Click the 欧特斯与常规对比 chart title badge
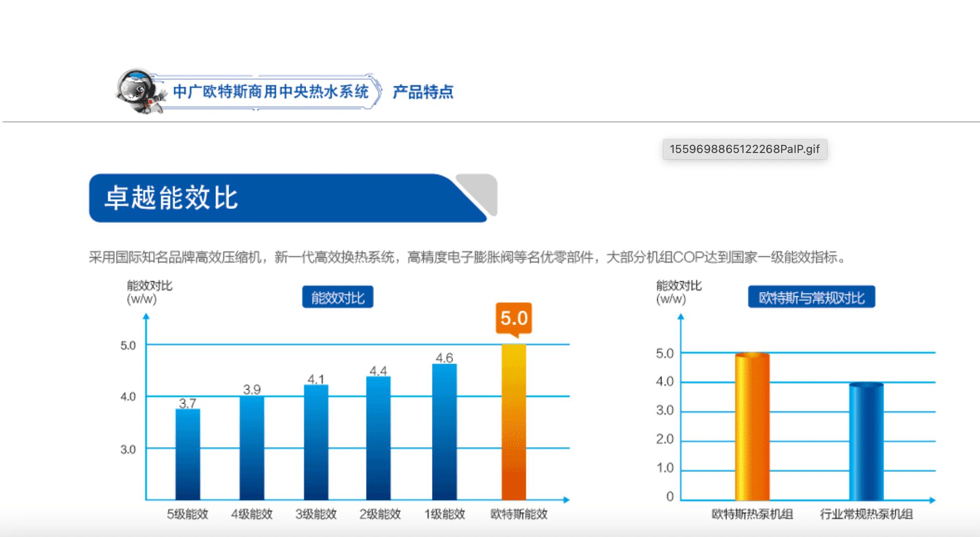This screenshot has height=537, width=980. (x=811, y=297)
